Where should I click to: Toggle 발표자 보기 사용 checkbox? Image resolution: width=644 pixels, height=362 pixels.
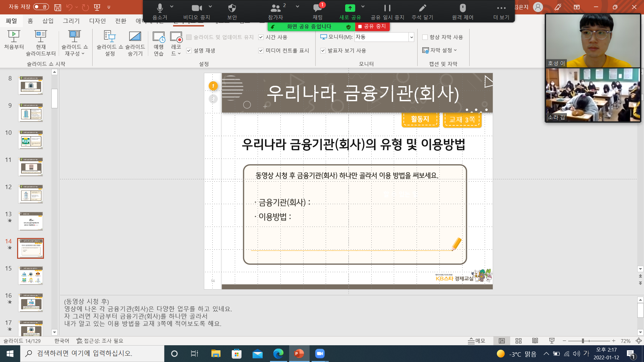323,51
